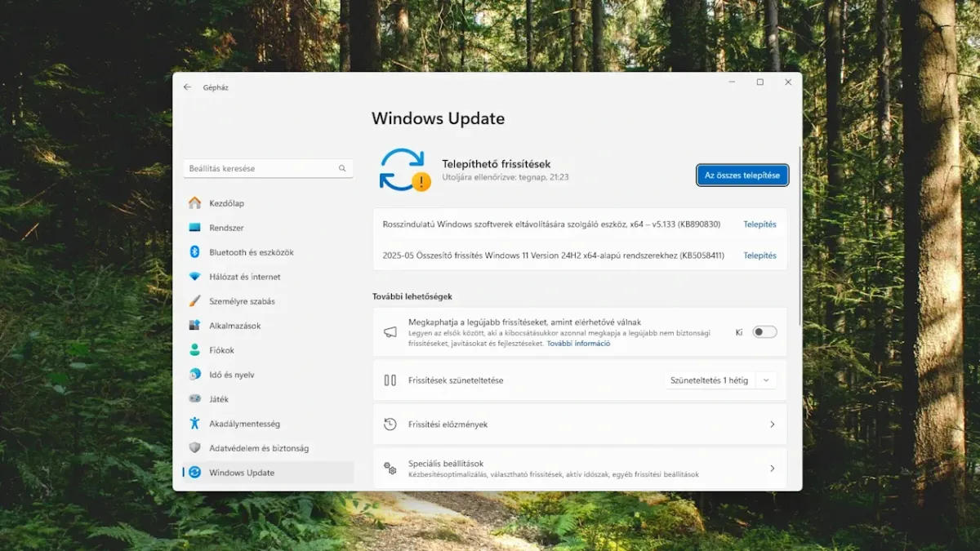Click the Rendszer monitor icon
This screenshot has height=551, width=980.
pos(194,228)
